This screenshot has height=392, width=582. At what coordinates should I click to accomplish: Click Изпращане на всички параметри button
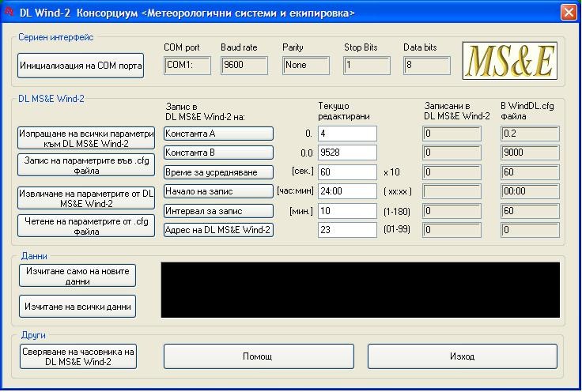pos(86,138)
